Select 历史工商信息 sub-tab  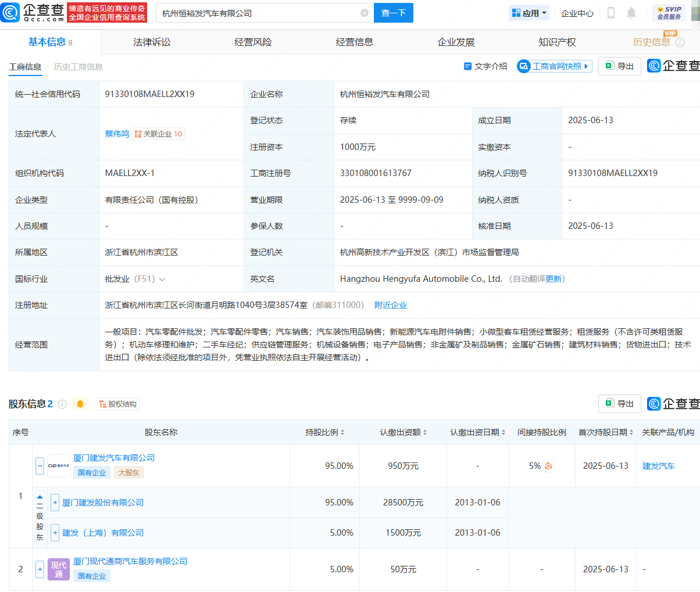[x=78, y=67]
